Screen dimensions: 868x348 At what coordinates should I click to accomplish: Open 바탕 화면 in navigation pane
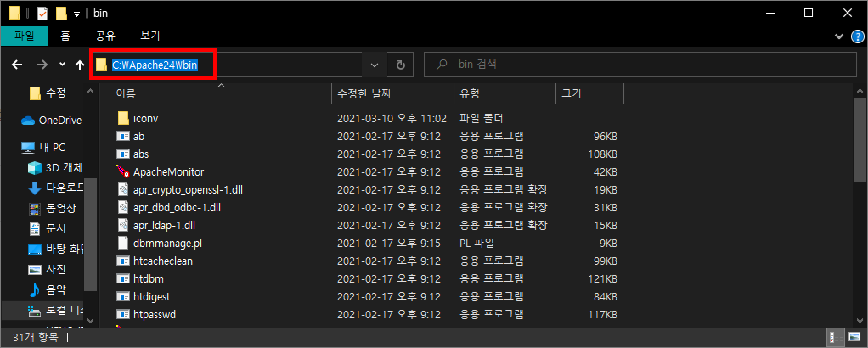click(55, 249)
